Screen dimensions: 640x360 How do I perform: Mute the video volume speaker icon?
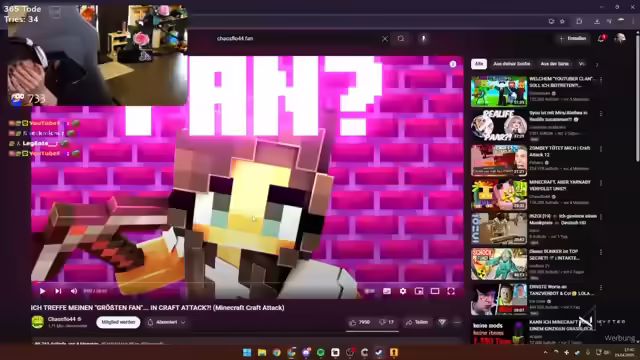74,291
